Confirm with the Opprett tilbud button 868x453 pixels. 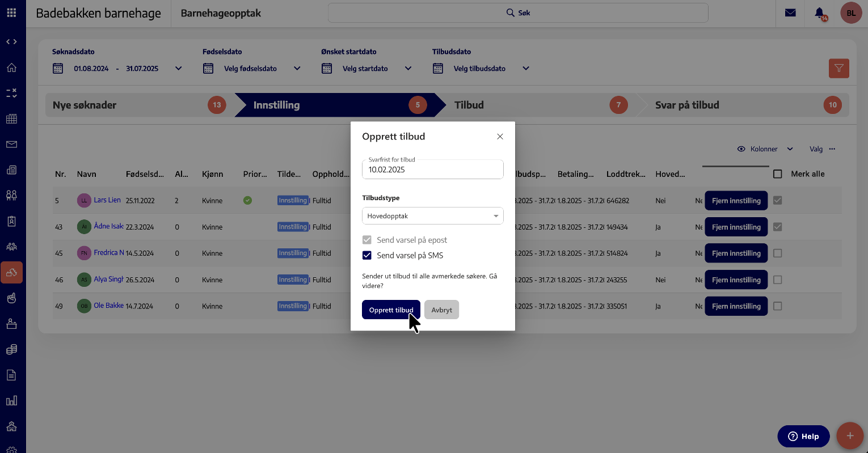[391, 310]
